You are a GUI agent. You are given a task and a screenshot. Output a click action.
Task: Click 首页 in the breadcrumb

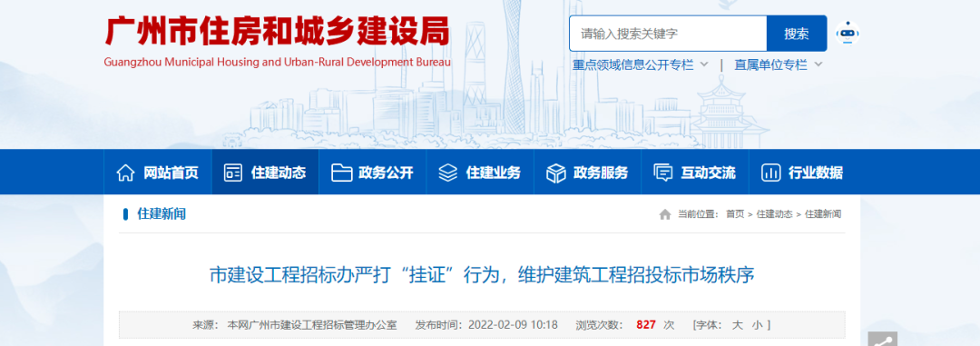(734, 214)
